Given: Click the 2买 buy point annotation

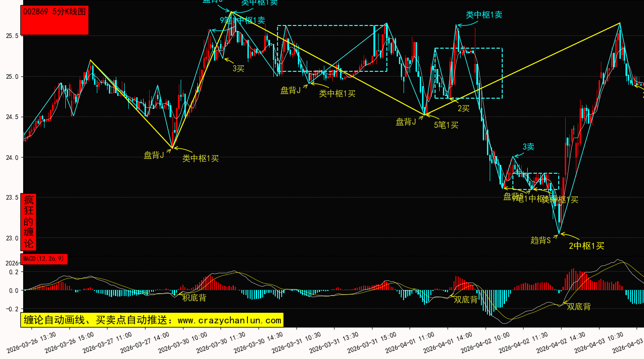Looking at the screenshot, I should click(463, 108).
